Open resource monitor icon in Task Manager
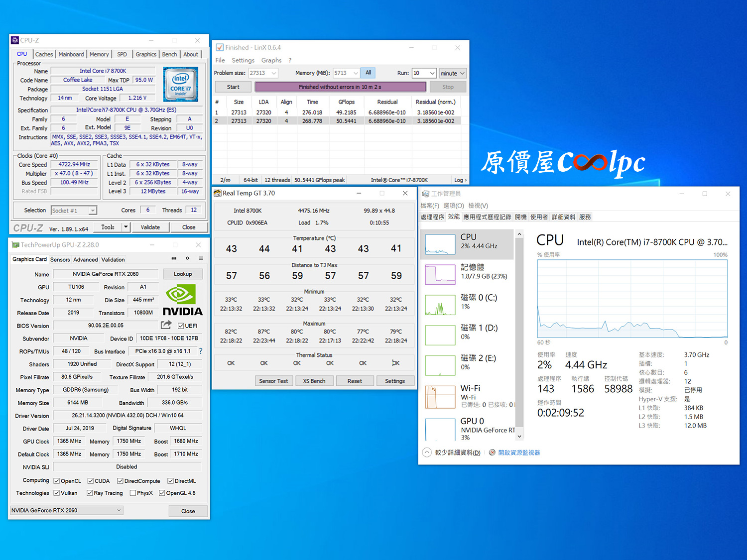The image size is (747, 560). tap(492, 452)
